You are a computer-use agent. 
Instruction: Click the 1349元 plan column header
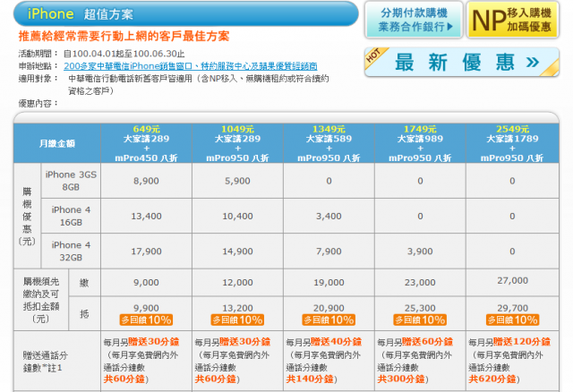(x=329, y=143)
